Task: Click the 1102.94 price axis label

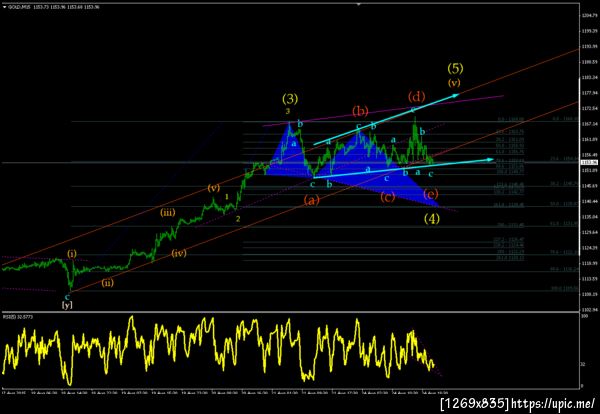Action: 590,309
